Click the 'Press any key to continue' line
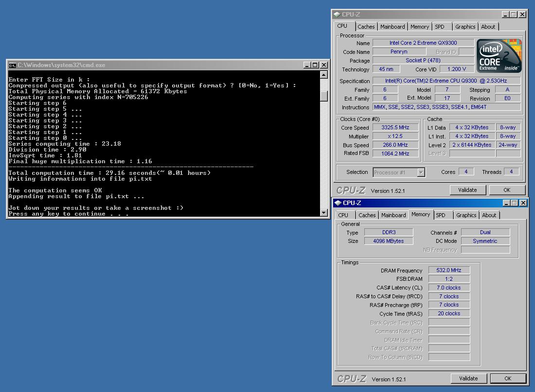Image resolution: width=535 pixels, height=392 pixels. coord(69,214)
